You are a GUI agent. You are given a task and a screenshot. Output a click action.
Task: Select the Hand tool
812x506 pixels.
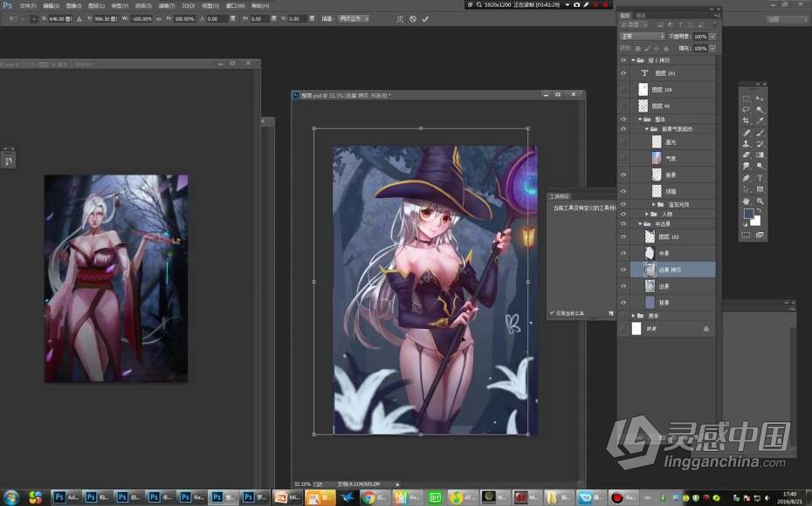[x=746, y=201]
